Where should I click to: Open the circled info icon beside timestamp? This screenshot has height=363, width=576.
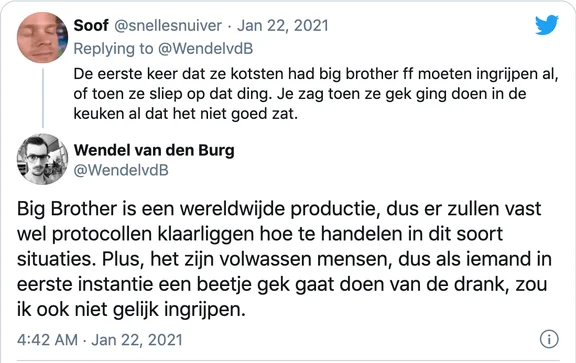(549, 339)
